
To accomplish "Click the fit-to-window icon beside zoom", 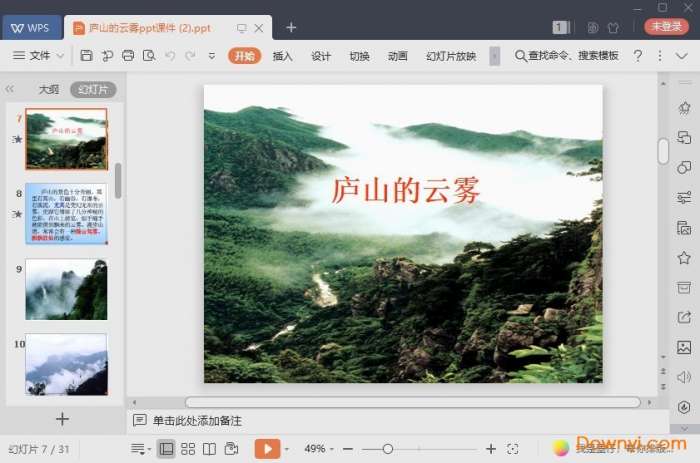I will [x=513, y=449].
